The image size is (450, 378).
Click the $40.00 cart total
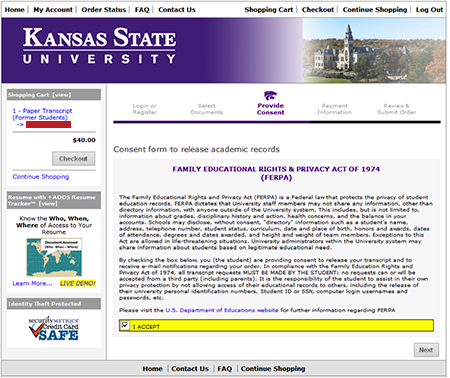[x=84, y=140]
